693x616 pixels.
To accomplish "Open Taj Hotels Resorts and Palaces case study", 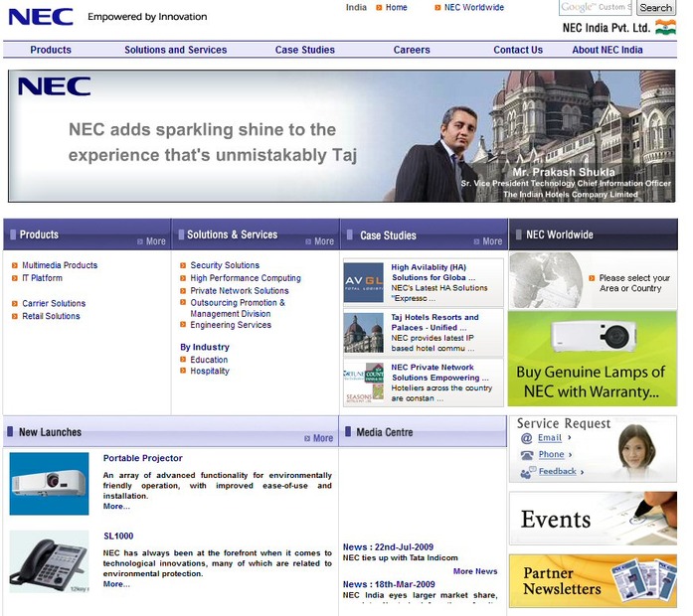I will [434, 322].
